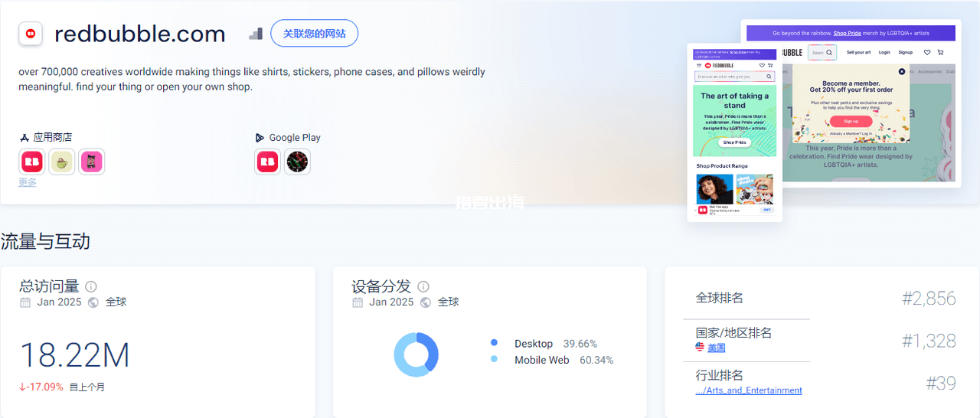Screen dimensions: 980x418
Task: Click the Arts_and_Entertainment category link
Action: coord(749,390)
